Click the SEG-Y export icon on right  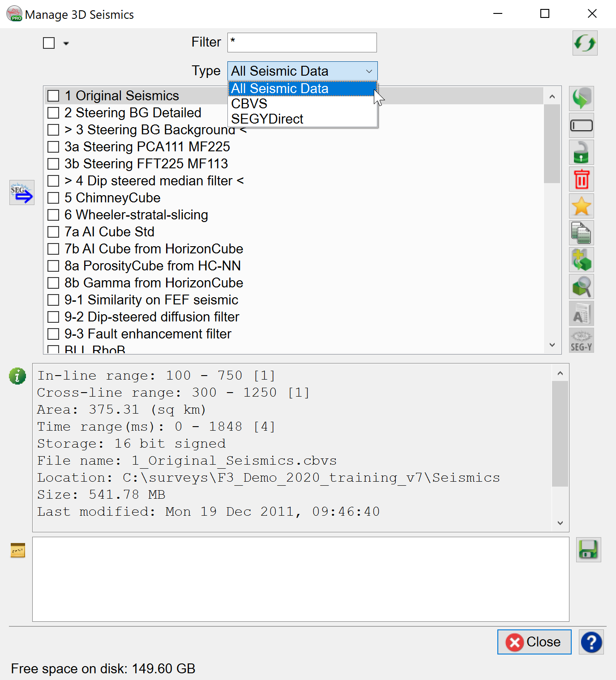click(x=581, y=341)
